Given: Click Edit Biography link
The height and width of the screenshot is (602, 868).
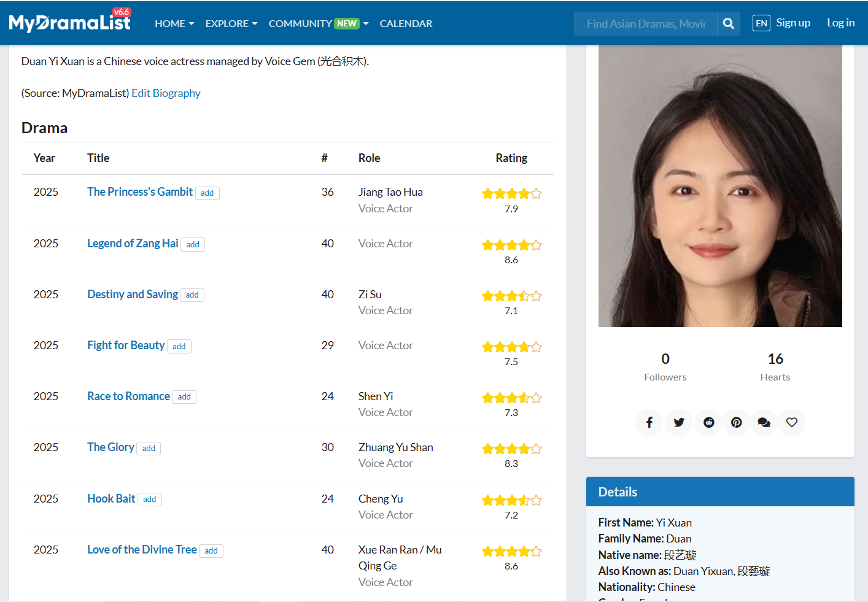Looking at the screenshot, I should pos(166,93).
